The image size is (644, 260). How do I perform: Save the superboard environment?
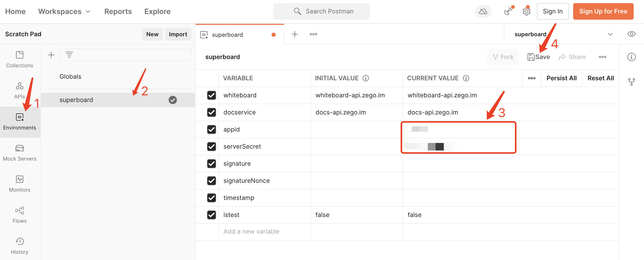[538, 57]
